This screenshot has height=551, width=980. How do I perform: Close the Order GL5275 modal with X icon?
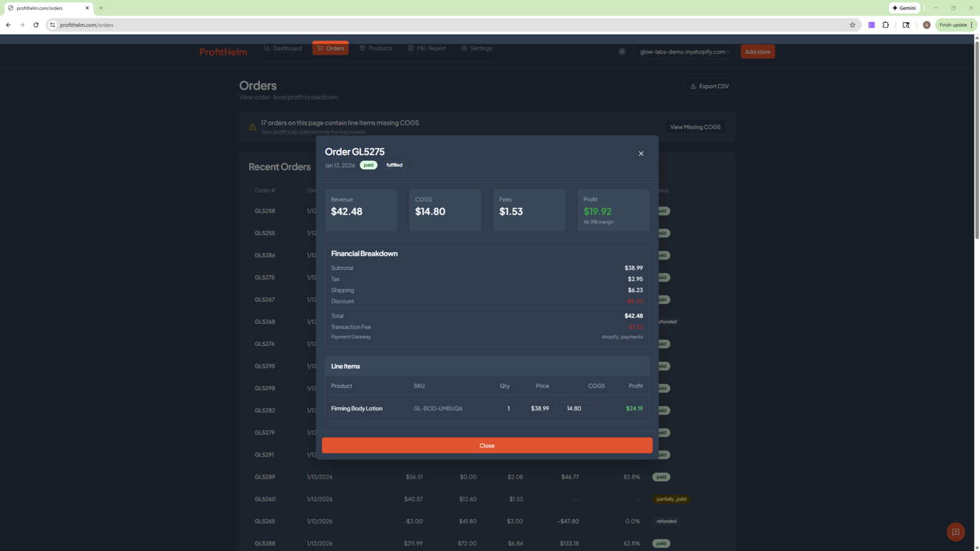[641, 154]
